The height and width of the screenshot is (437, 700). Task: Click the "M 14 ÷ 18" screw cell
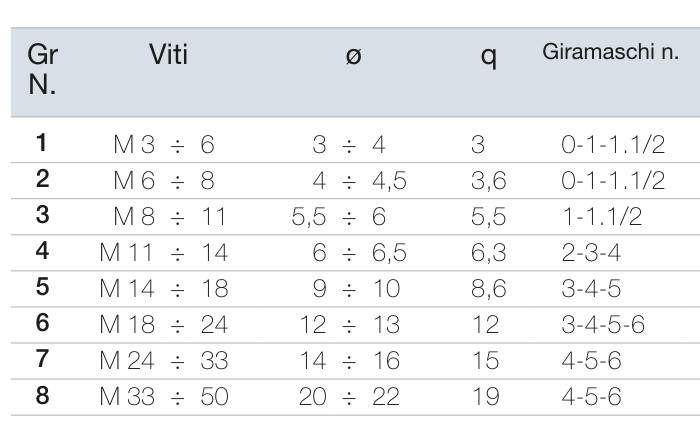165,288
